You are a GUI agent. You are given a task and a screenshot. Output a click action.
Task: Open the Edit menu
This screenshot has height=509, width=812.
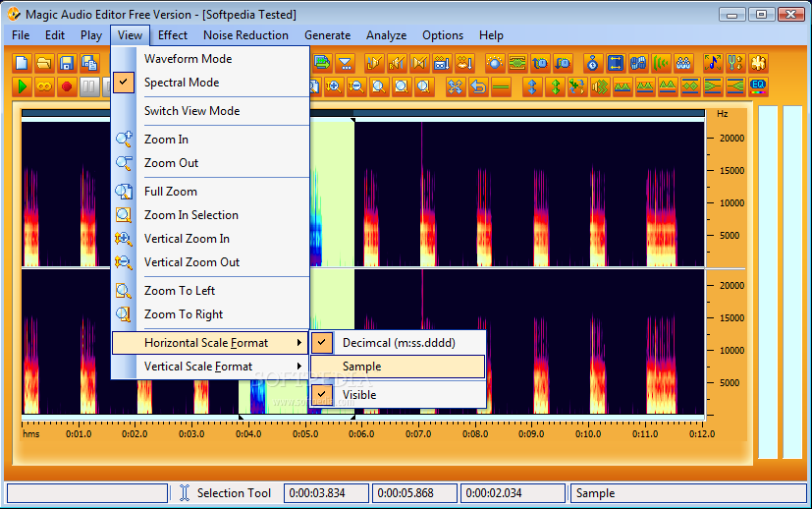pos(54,35)
